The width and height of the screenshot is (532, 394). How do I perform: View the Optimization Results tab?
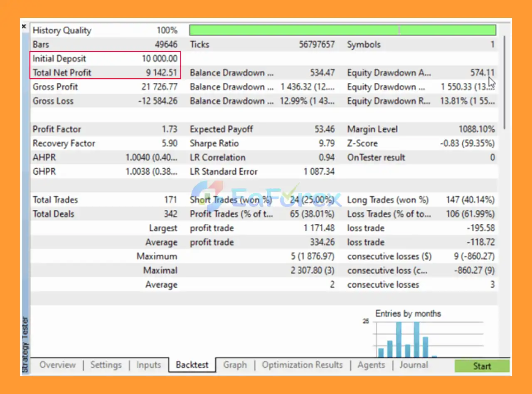click(302, 364)
